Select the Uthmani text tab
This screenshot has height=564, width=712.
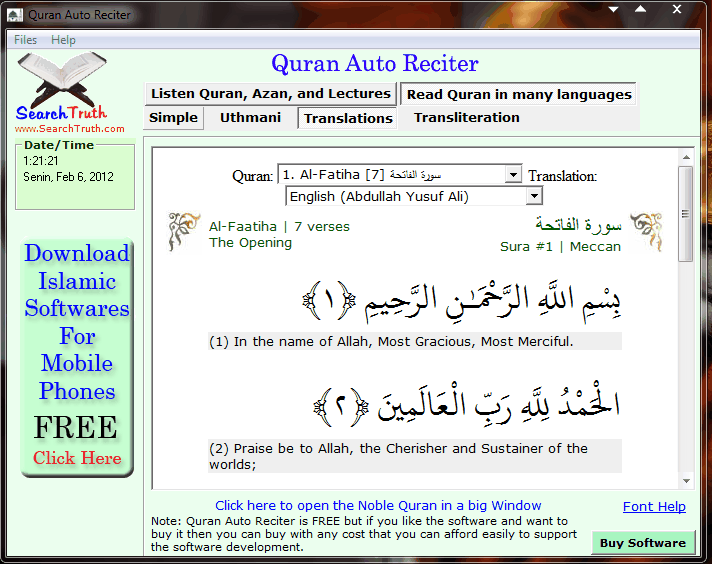coord(250,118)
